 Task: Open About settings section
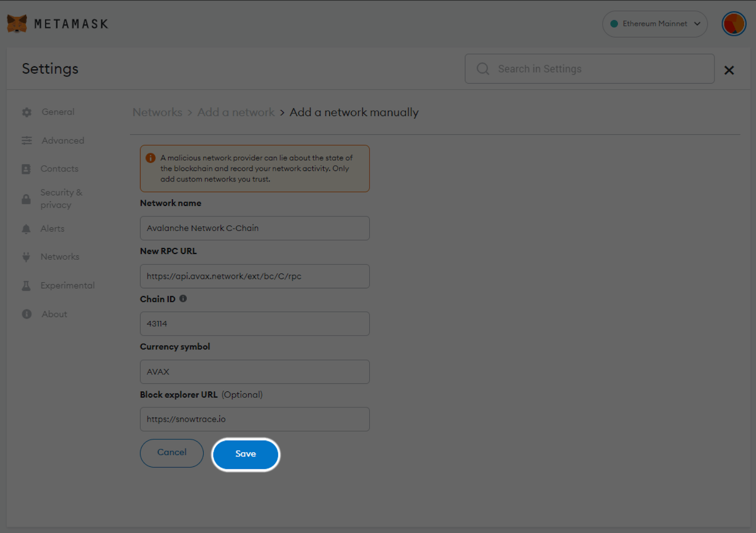(x=54, y=314)
